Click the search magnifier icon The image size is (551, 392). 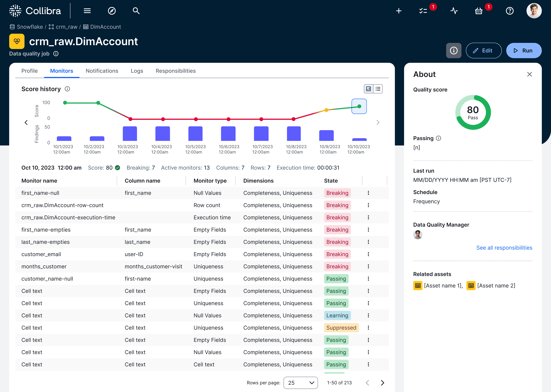coord(136,11)
